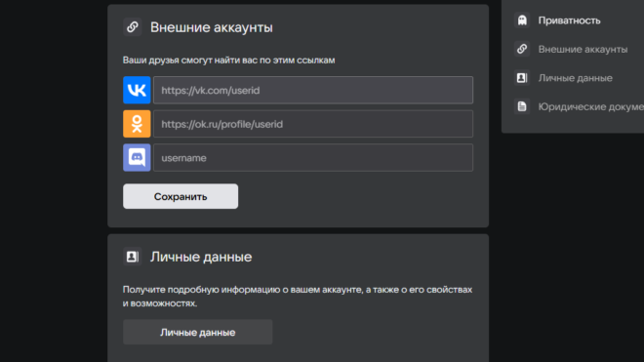The image size is (644, 362).
Task: Click the Odnoklassniki orange icon
Action: [x=137, y=124]
